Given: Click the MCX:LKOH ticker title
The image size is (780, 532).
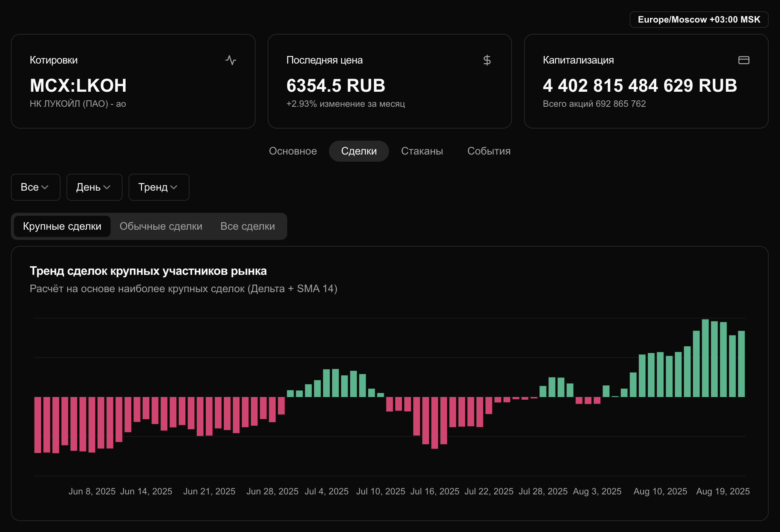Looking at the screenshot, I should click(78, 86).
